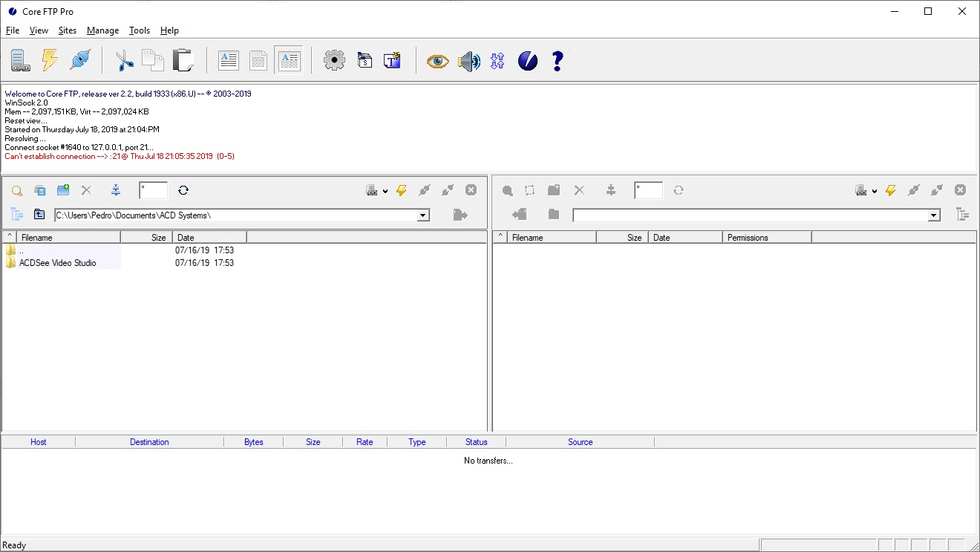Click the local pane lightning connect icon
The width and height of the screenshot is (980, 552).
(x=402, y=190)
